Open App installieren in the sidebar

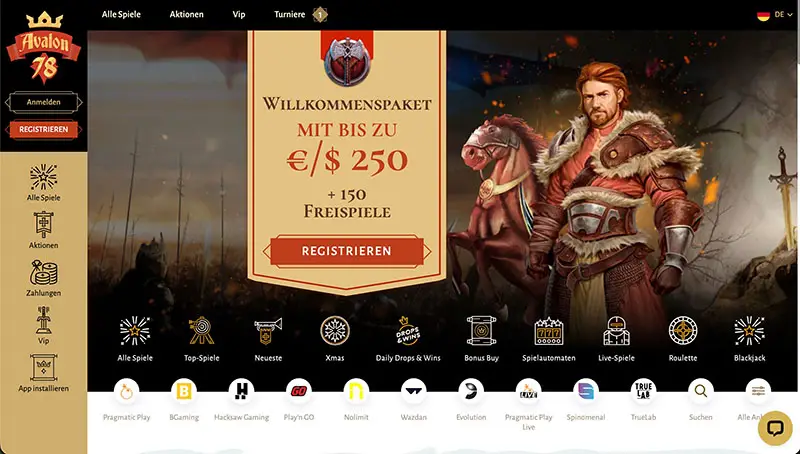pos(43,373)
